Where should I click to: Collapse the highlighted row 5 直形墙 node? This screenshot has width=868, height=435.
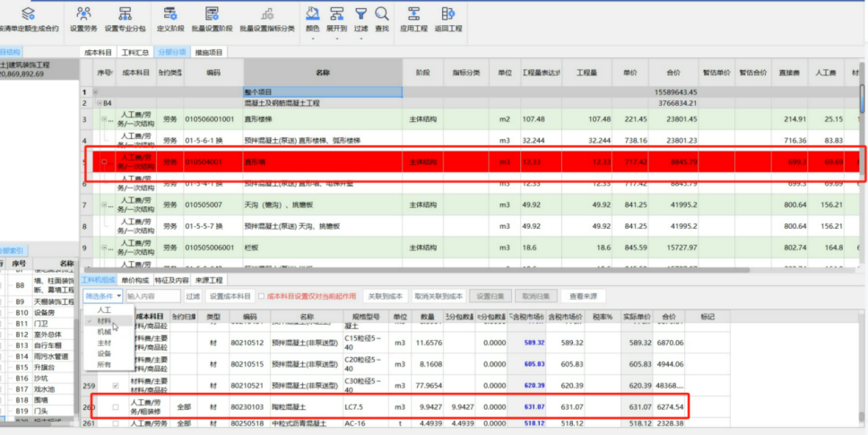pyautogui.click(x=103, y=162)
